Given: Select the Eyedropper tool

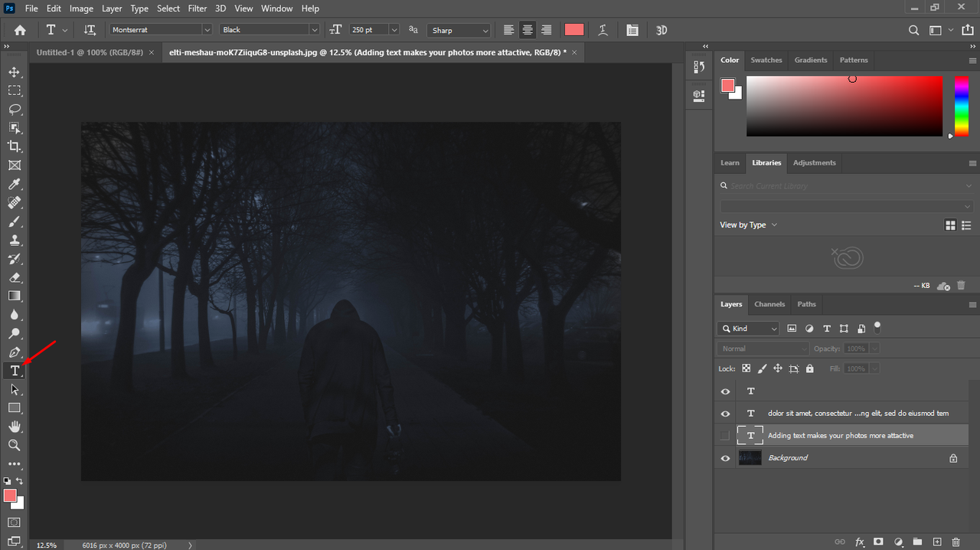Looking at the screenshot, I should point(15,184).
